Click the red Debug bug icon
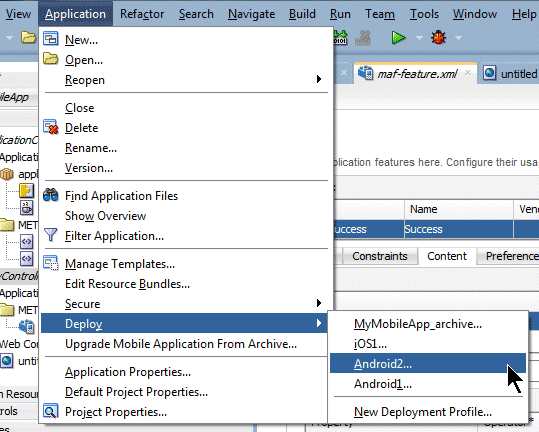The width and height of the screenshot is (539, 432). 439,37
